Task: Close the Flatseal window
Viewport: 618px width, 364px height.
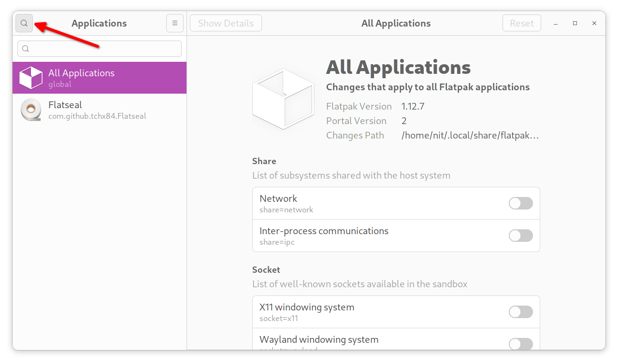Action: pos(594,23)
